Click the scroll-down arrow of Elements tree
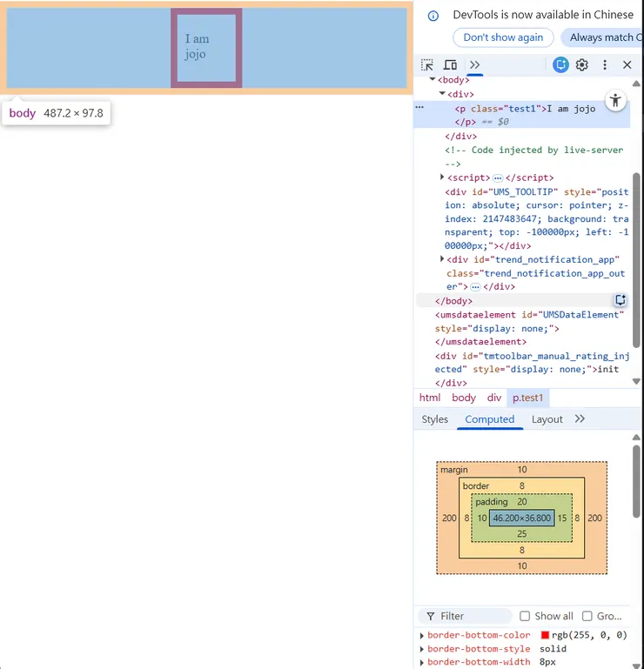 pos(636,381)
